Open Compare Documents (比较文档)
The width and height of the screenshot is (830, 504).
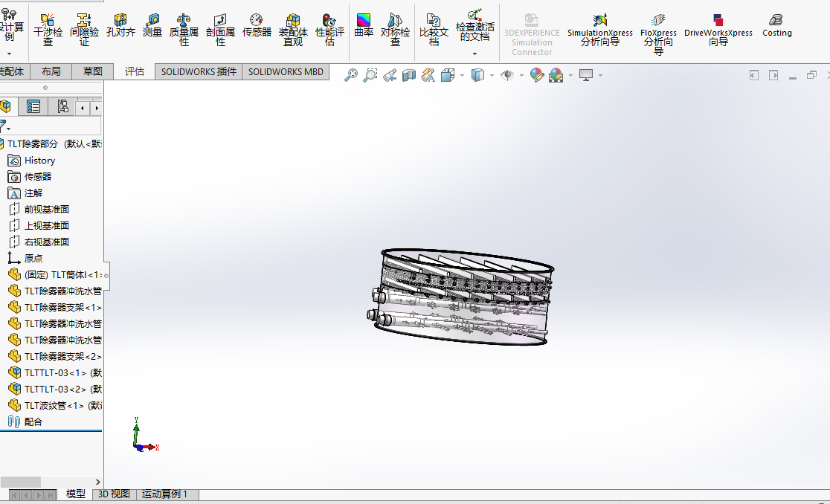[434, 30]
